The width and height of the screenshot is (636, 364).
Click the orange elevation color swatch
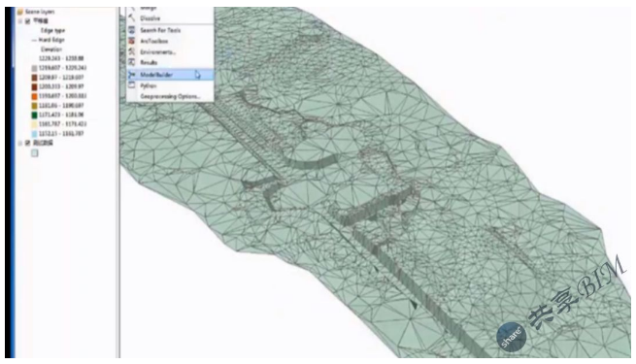(35, 96)
